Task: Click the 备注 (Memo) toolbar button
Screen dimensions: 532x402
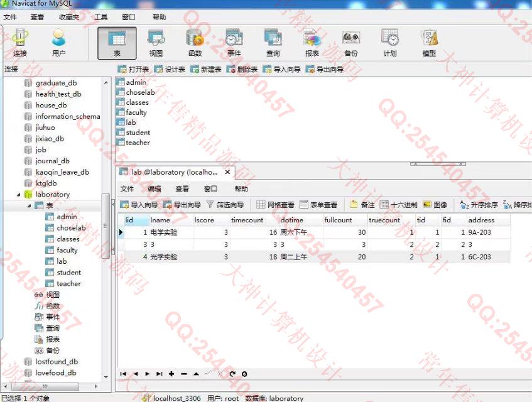Action: point(362,205)
